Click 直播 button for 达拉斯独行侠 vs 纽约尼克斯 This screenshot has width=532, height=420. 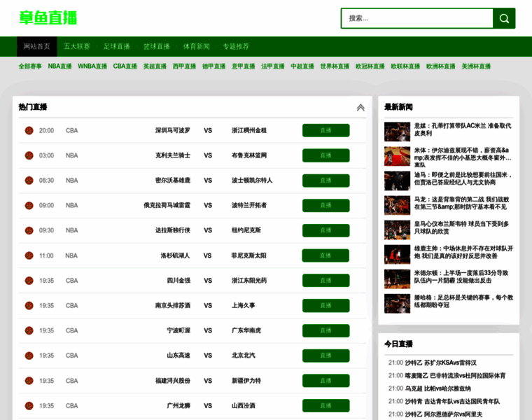click(325, 230)
